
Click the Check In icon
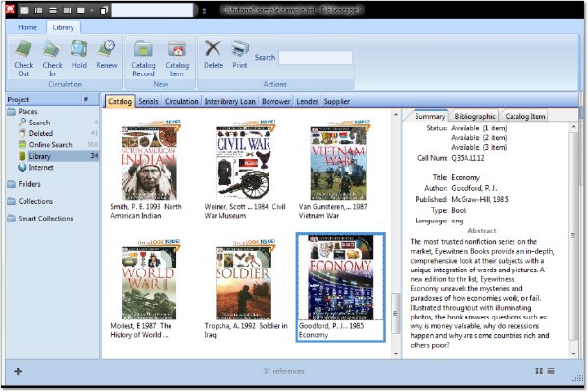click(52, 50)
